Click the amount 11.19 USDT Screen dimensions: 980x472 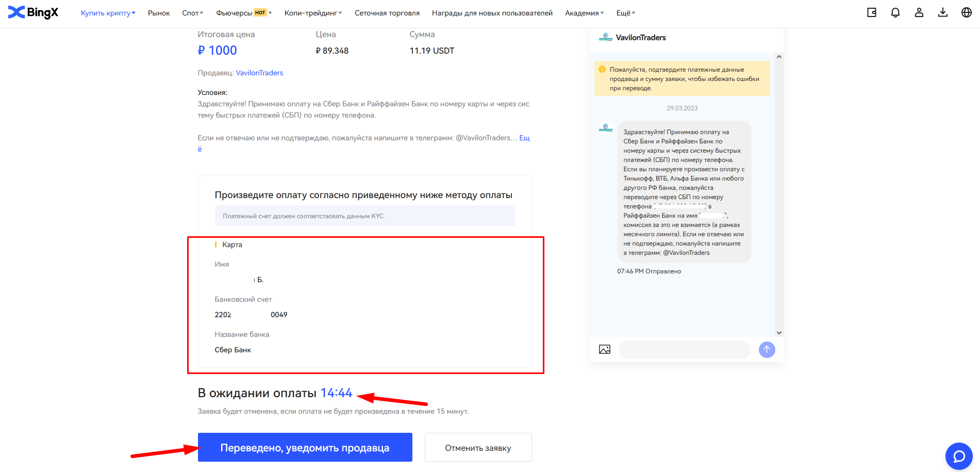(x=432, y=51)
